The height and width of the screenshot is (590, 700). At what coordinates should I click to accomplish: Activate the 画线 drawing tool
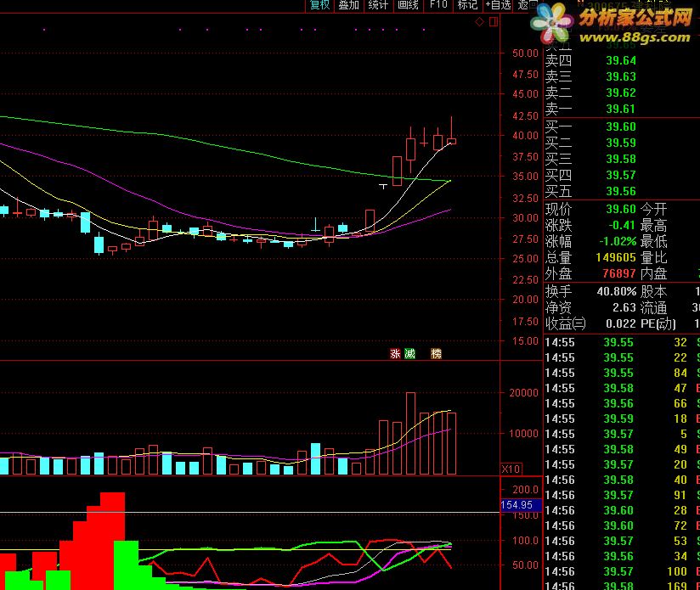pos(408,5)
